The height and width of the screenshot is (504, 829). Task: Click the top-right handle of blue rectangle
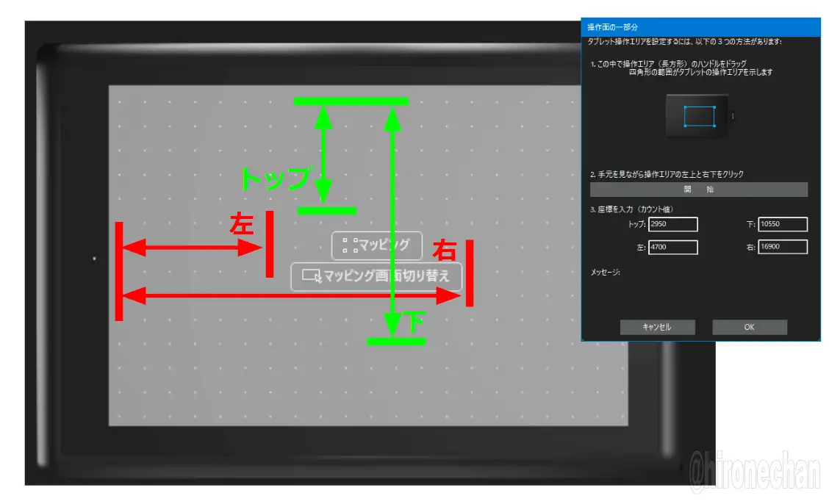click(x=714, y=107)
